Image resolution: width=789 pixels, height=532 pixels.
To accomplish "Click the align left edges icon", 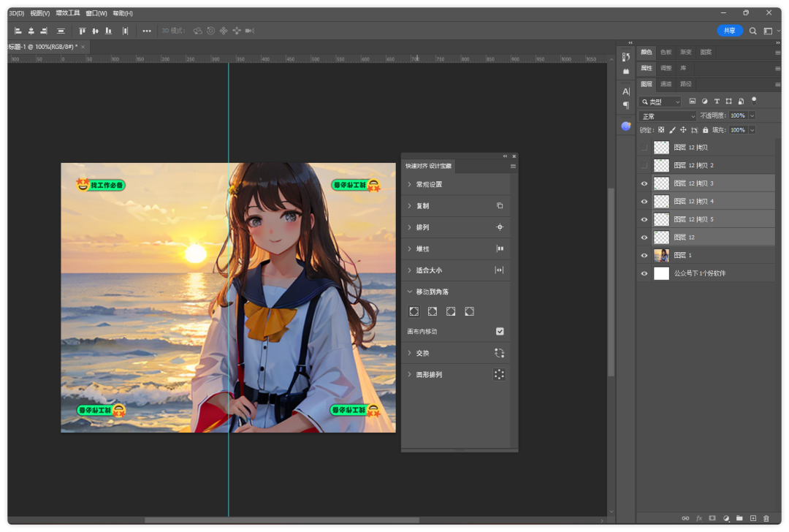I will point(18,31).
